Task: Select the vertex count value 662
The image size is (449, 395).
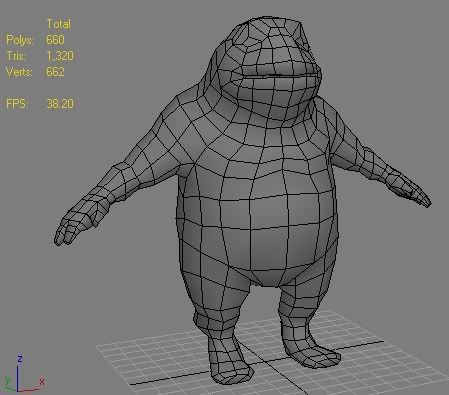Action: [55, 72]
